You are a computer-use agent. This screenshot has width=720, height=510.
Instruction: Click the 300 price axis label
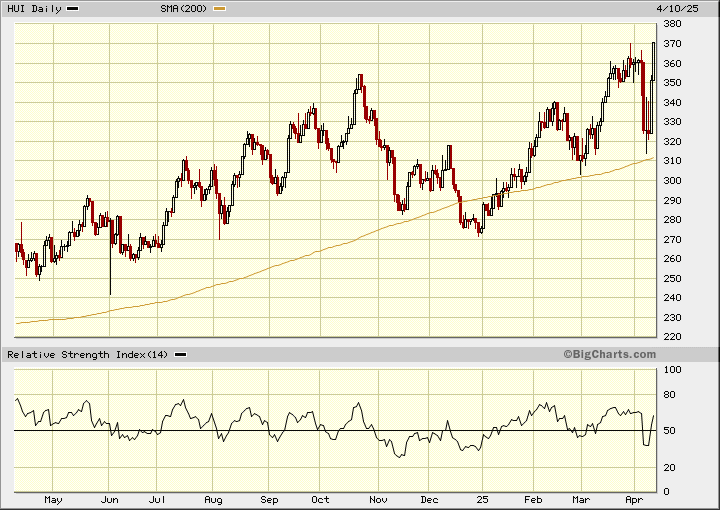(672, 180)
